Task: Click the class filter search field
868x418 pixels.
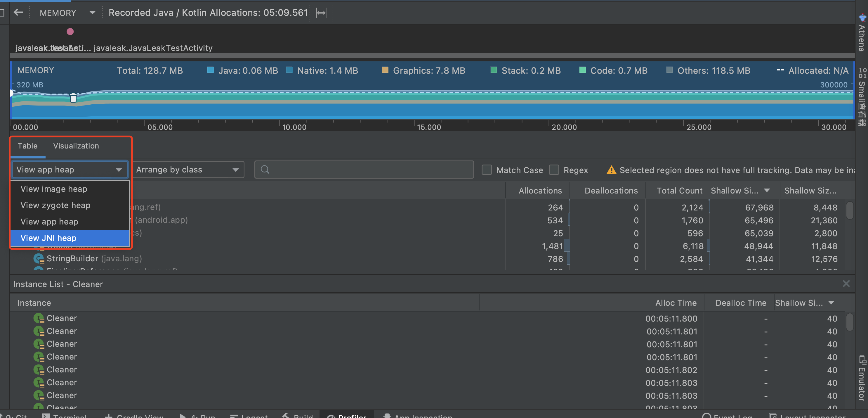Action: click(364, 170)
